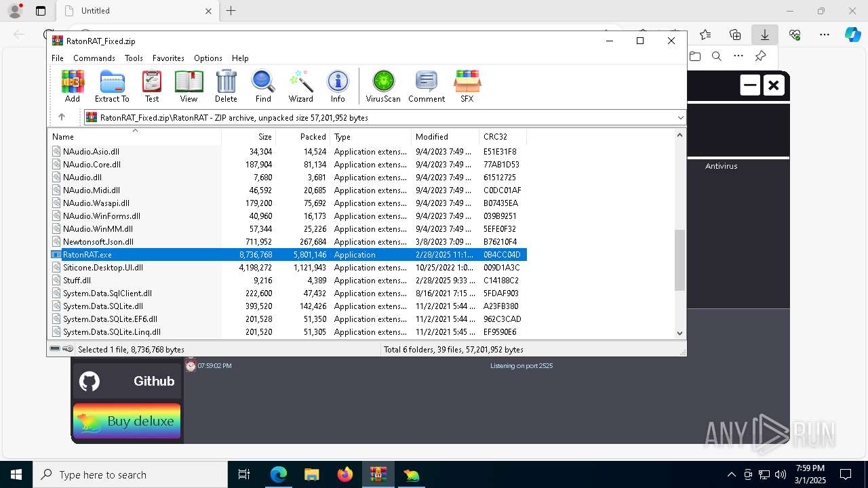Open Task View on taskbar

pyautogui.click(x=244, y=474)
